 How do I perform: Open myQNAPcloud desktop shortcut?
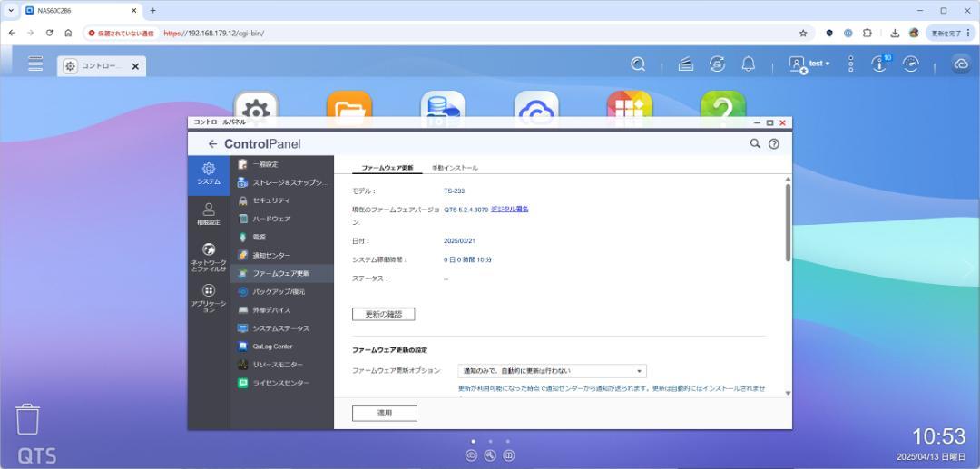pos(536,103)
